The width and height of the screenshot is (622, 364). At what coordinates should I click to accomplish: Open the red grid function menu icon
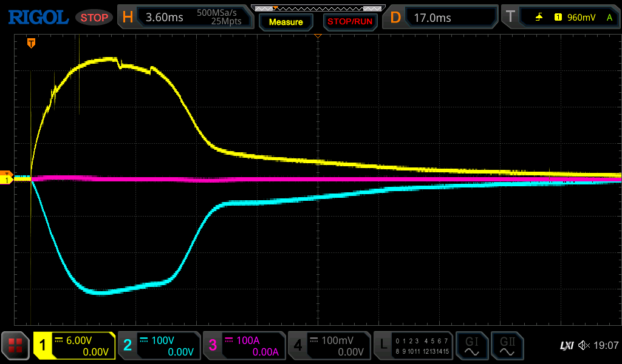click(15, 346)
